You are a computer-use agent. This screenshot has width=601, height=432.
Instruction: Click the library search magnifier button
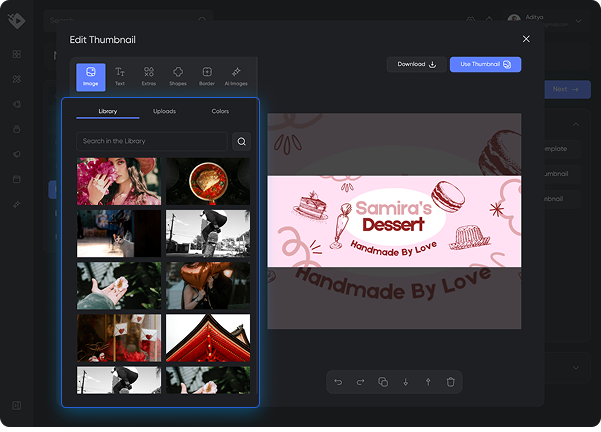tap(241, 142)
